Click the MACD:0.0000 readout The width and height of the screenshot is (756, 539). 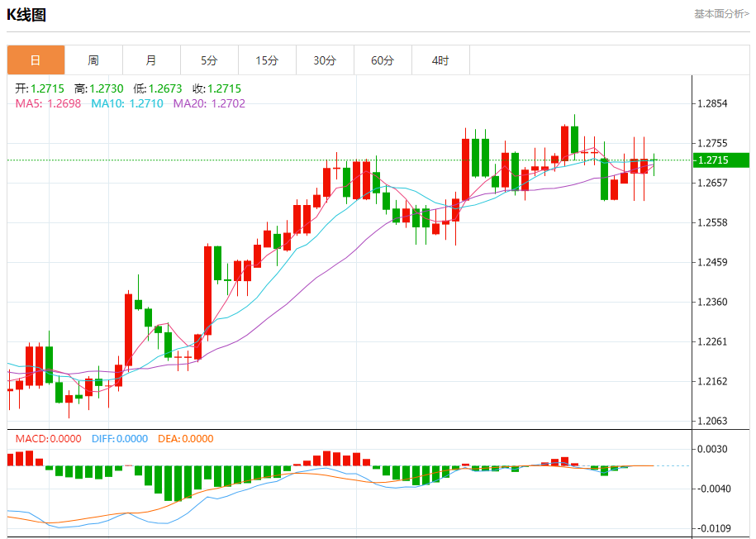click(x=48, y=439)
